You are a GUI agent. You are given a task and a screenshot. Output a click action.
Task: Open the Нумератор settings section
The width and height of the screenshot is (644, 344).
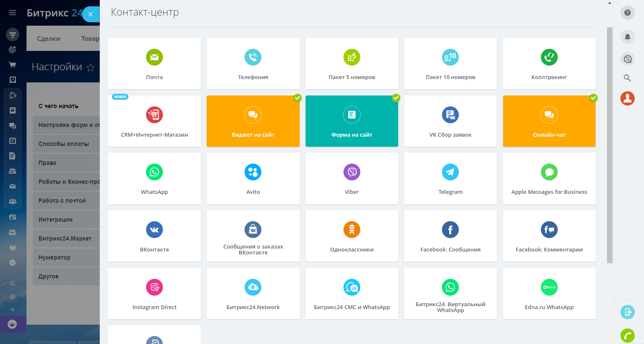(66, 257)
